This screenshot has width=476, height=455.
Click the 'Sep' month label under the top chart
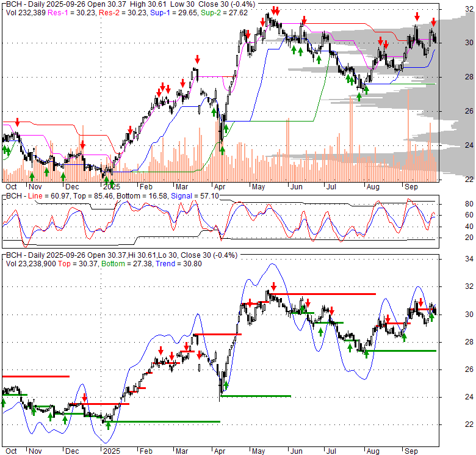411,187
